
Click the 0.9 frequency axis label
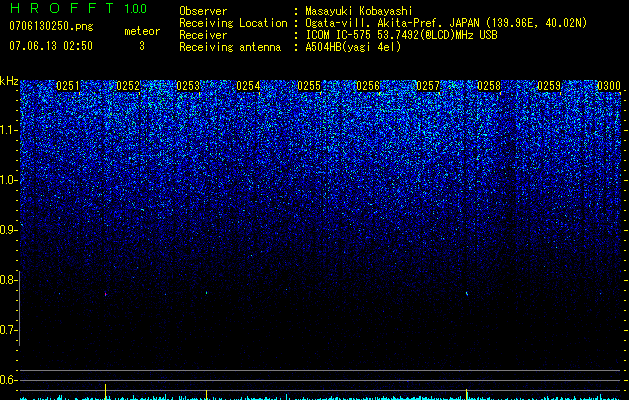pos(7,230)
